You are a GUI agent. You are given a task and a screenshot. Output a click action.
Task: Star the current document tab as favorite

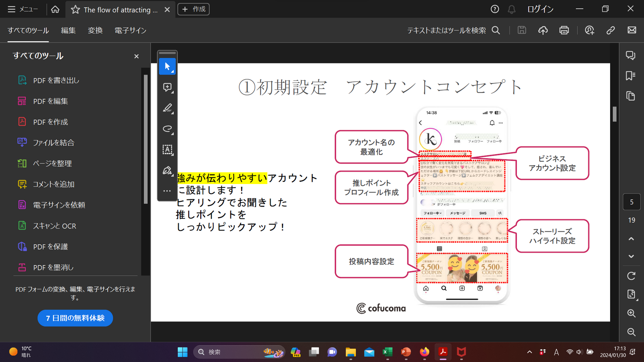pos(75,10)
